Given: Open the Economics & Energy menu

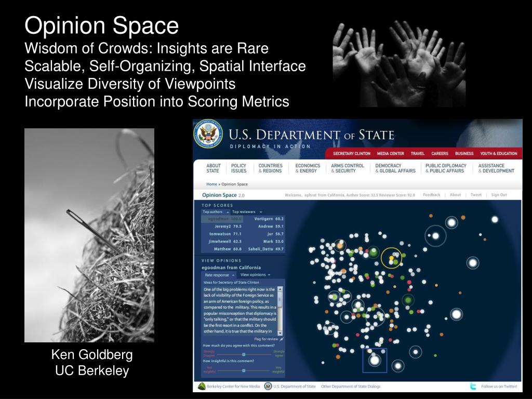Looking at the screenshot, I should pos(308,168).
